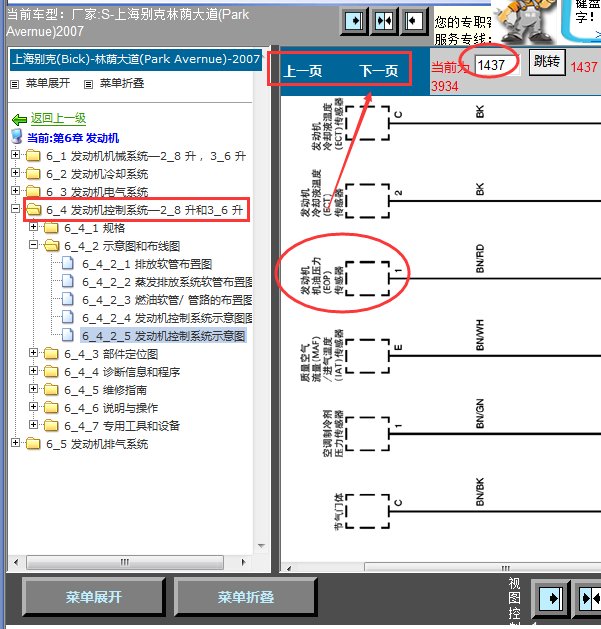
Task: Expand the 6_4_1 规格 node
Action: (33, 227)
